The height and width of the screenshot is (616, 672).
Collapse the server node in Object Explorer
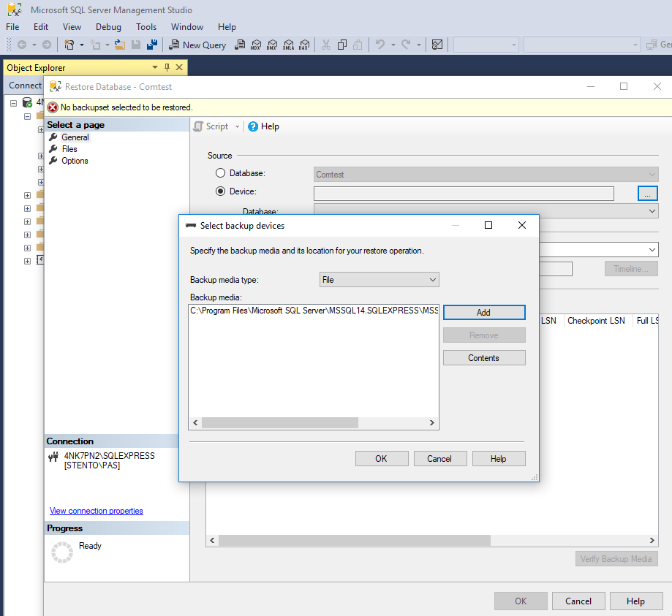14,103
